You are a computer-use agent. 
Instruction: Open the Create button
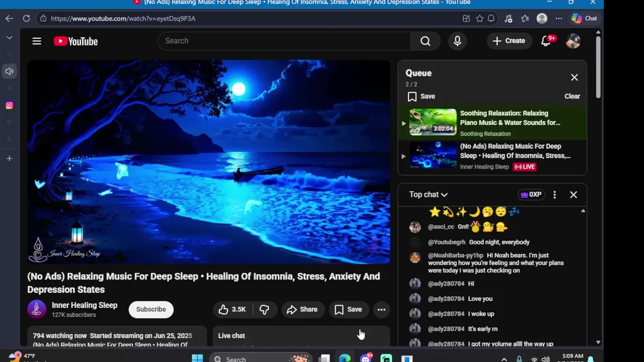pyautogui.click(x=509, y=41)
